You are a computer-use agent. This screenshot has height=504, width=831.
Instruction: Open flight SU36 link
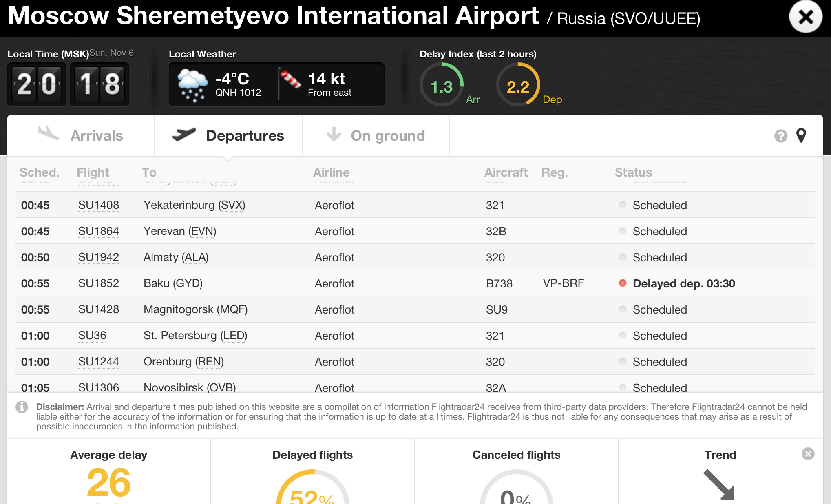click(92, 336)
